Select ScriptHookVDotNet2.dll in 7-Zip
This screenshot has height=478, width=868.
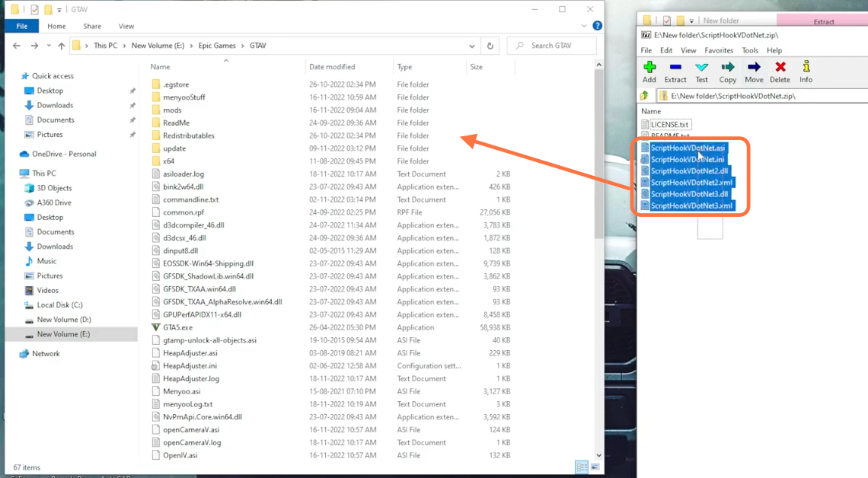[689, 171]
